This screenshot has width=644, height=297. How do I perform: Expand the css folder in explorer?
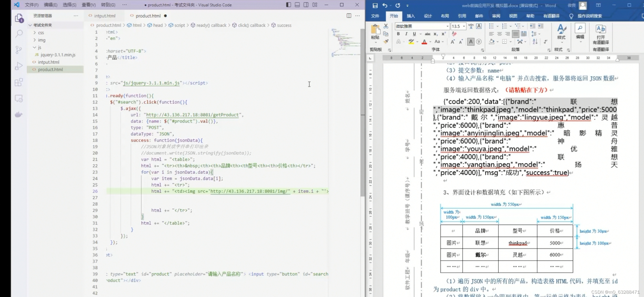(41, 33)
